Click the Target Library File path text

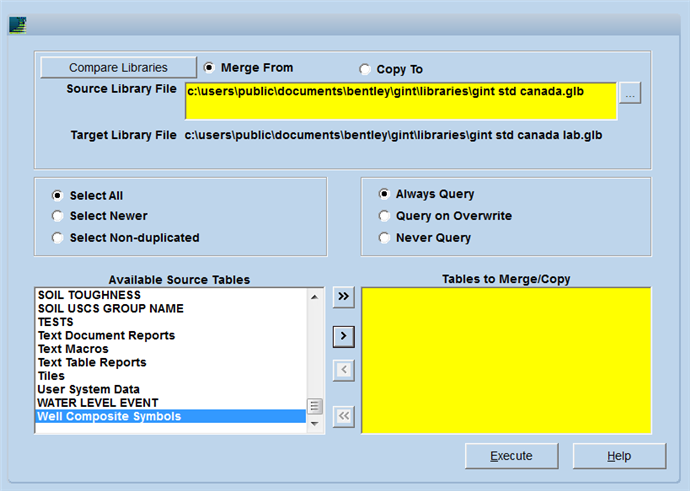point(393,135)
